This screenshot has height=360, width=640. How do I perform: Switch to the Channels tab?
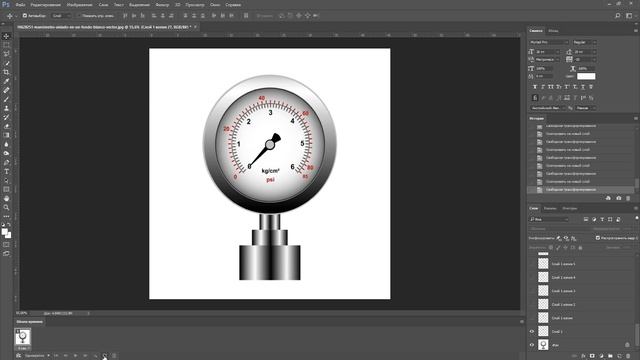click(x=550, y=208)
